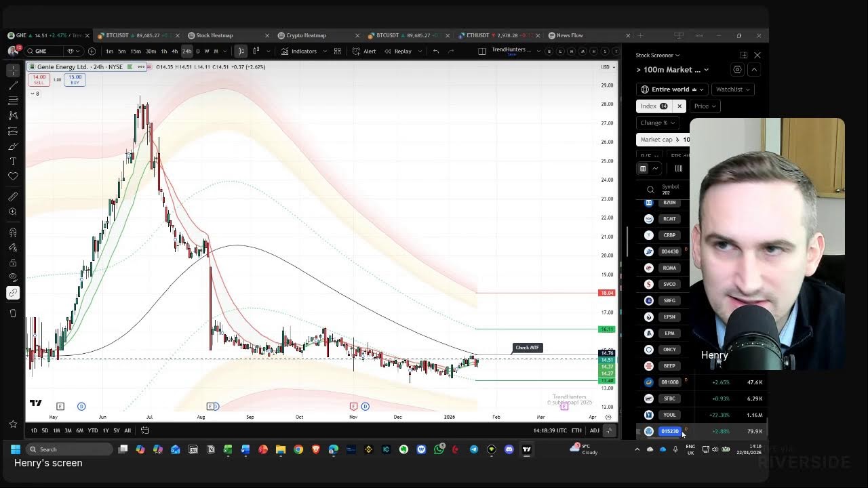Open the favorites heart icons tool
Screen dimensions: 868x488
pos(13,176)
